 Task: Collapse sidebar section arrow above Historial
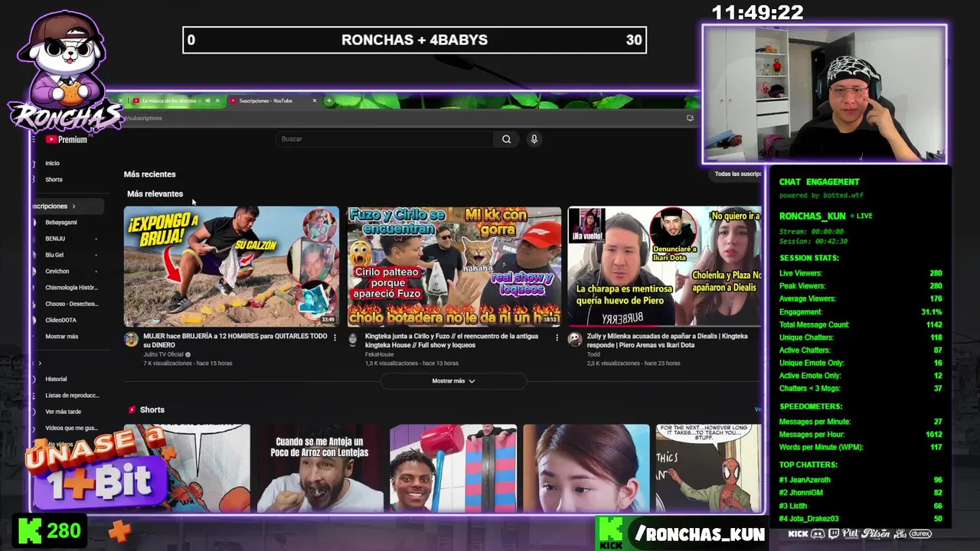40,363
